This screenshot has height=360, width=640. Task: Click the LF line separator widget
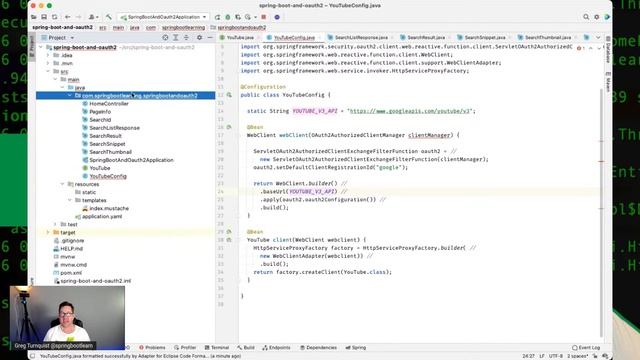542,356
